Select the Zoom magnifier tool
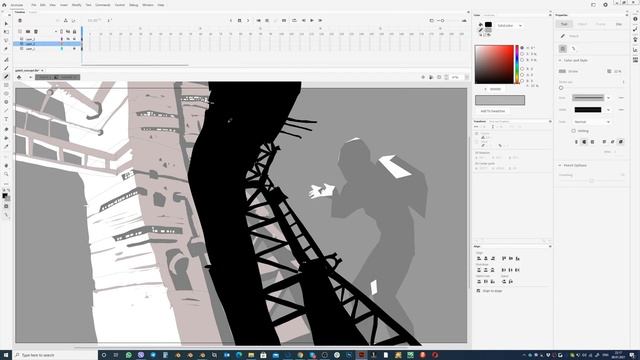The width and height of the screenshot is (640, 360). pyautogui.click(x=6, y=174)
